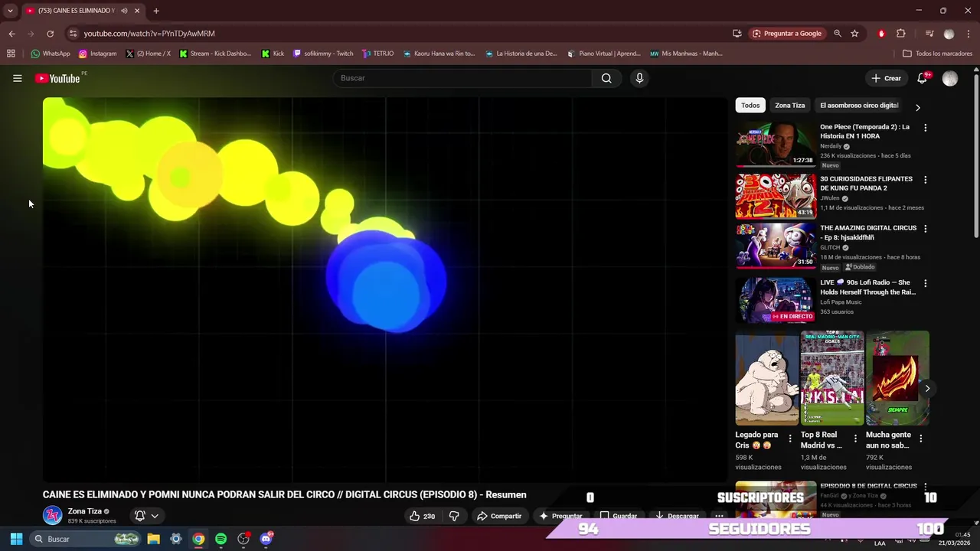This screenshot has height=551, width=980.
Task: Open 90s Lofi Radio live thumbnail
Action: pos(776,300)
